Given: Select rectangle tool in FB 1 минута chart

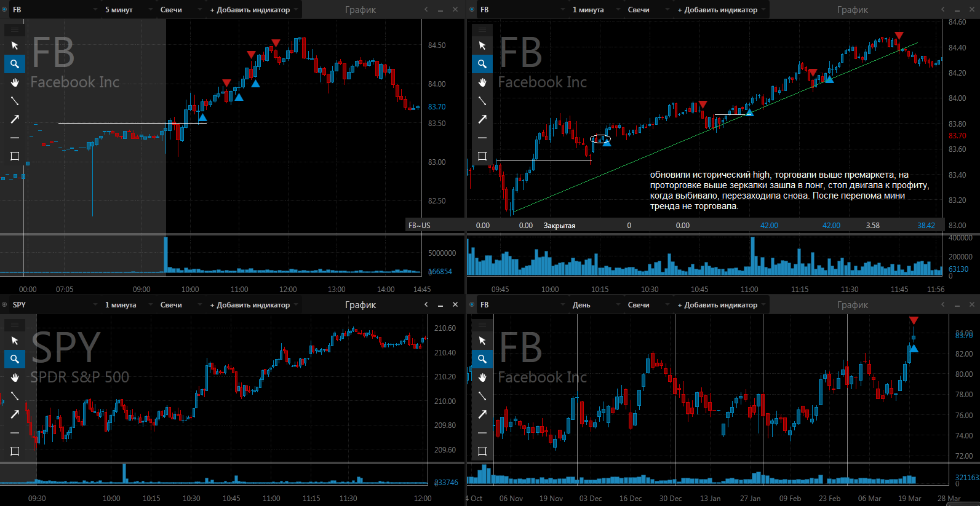Looking at the screenshot, I should [x=482, y=156].
